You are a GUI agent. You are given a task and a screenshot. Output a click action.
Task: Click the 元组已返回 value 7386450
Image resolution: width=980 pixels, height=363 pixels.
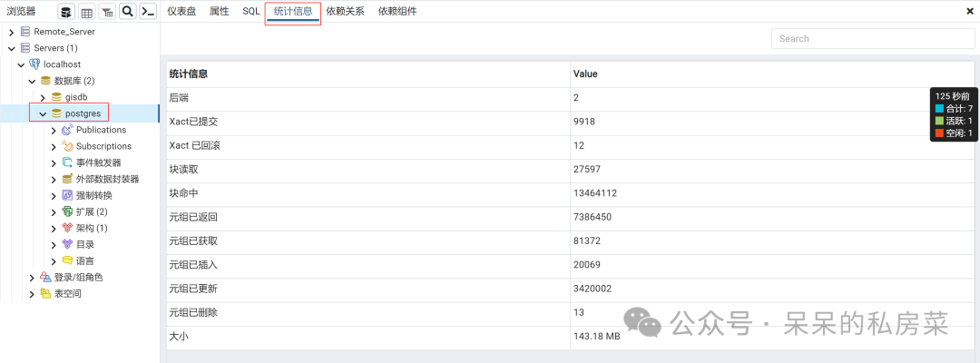point(593,217)
